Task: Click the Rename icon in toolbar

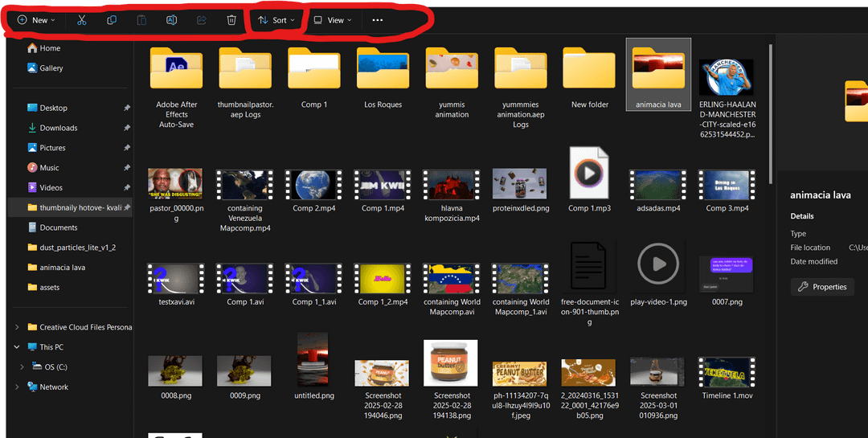Action: pos(172,20)
